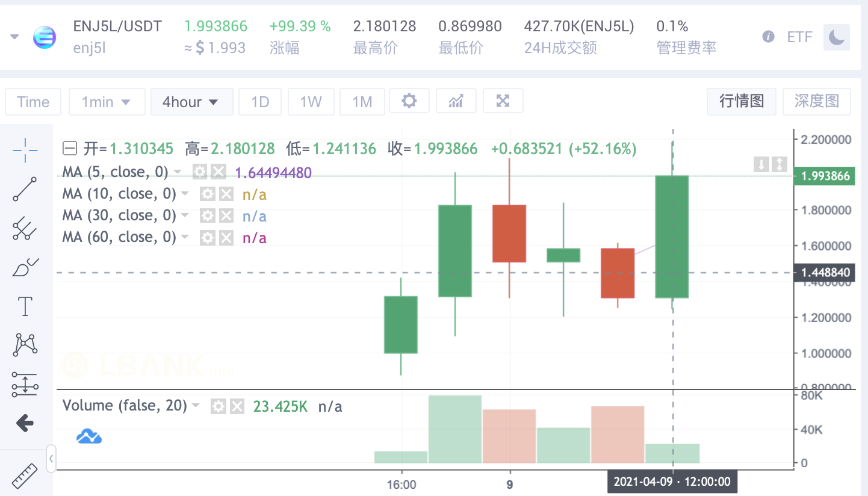Select the ruler measure tool

pyautogui.click(x=24, y=476)
